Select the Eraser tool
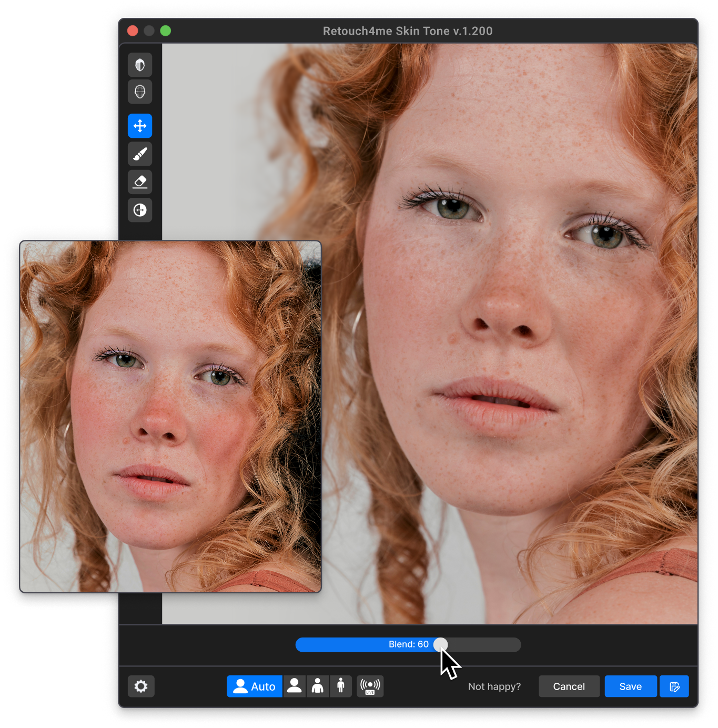This screenshot has height=728, width=718. 140,181
